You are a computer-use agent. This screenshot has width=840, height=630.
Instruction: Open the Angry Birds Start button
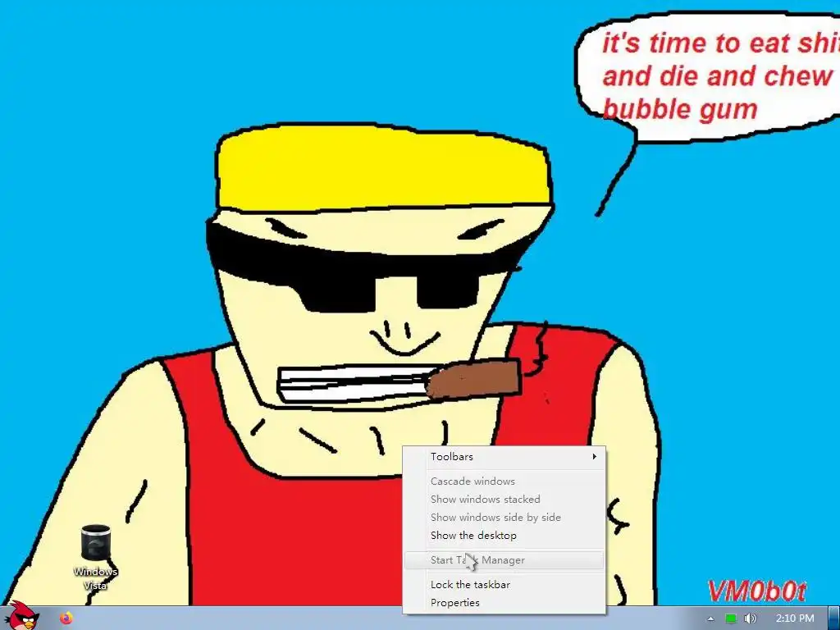[x=21, y=616]
